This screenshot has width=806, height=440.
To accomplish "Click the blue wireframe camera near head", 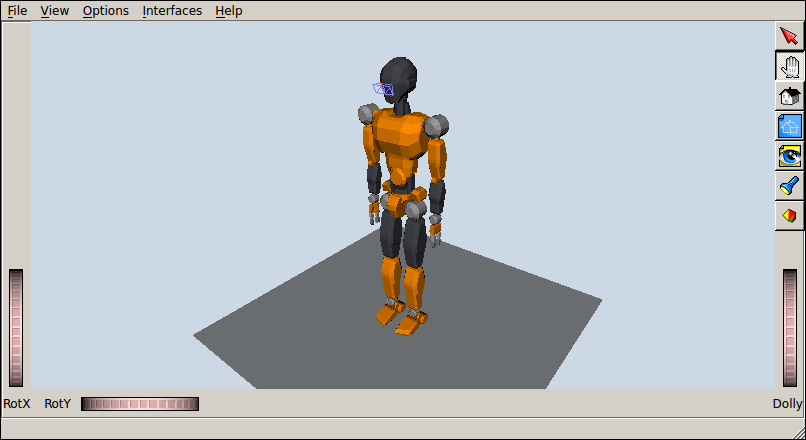I will click(x=383, y=89).
